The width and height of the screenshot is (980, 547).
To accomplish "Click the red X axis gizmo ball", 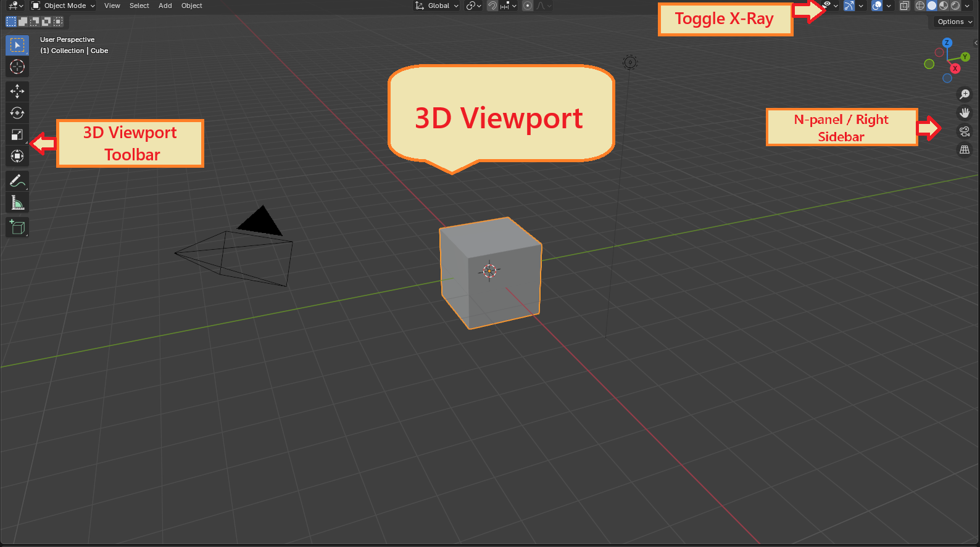I will tap(955, 68).
